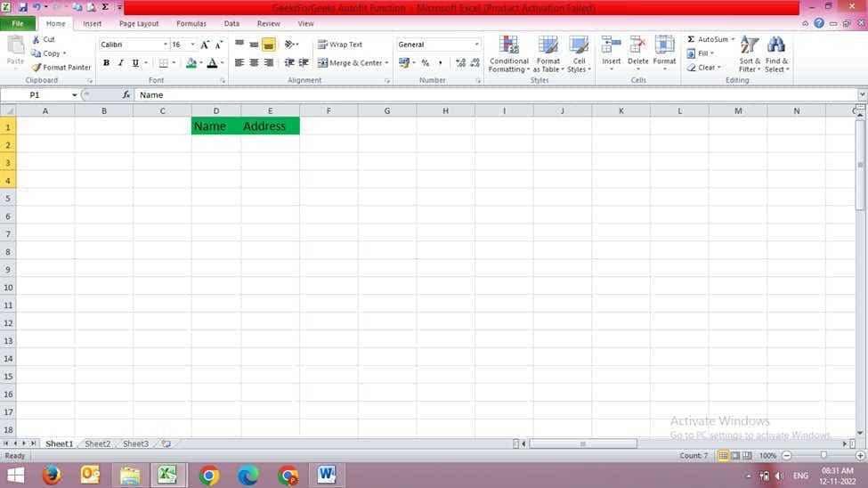Screen dimensions: 868x488
Task: Click the Merge & Center button
Action: [x=351, y=62]
